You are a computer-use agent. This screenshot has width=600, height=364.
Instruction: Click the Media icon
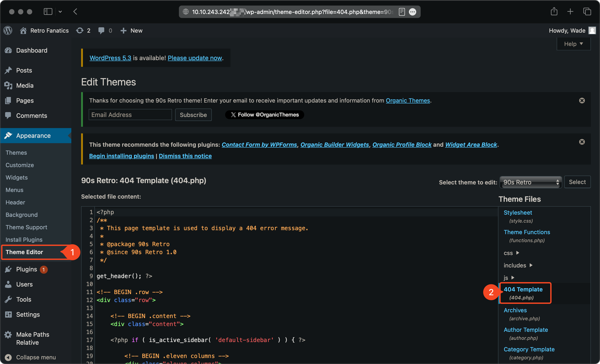(8, 85)
